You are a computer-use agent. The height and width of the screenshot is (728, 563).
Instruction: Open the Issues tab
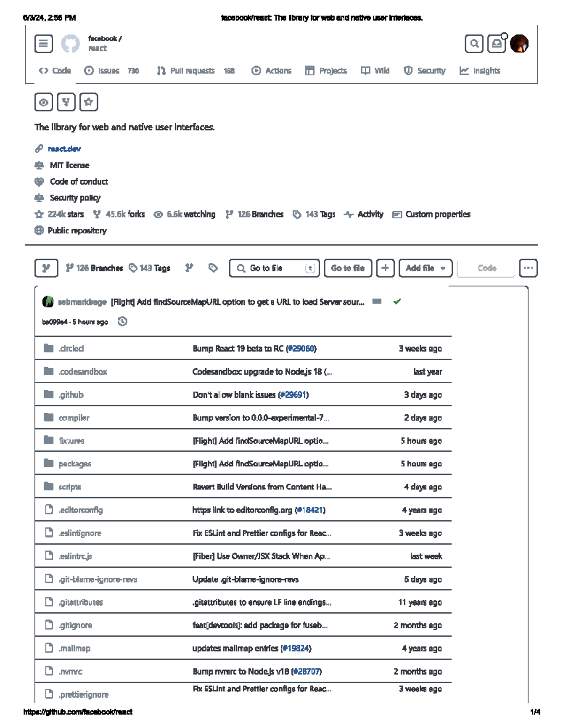[x=112, y=71]
